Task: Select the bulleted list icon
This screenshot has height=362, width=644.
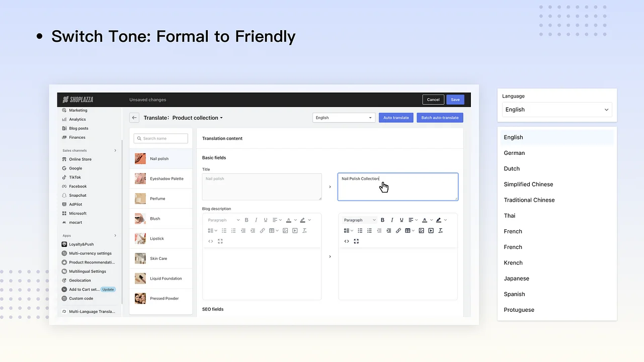Action: coord(360,231)
